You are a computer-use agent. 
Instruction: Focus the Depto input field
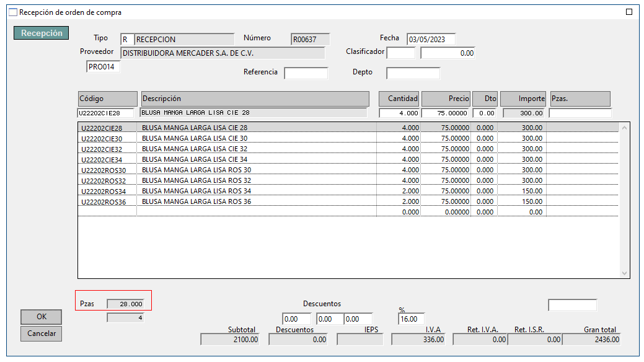click(x=413, y=73)
